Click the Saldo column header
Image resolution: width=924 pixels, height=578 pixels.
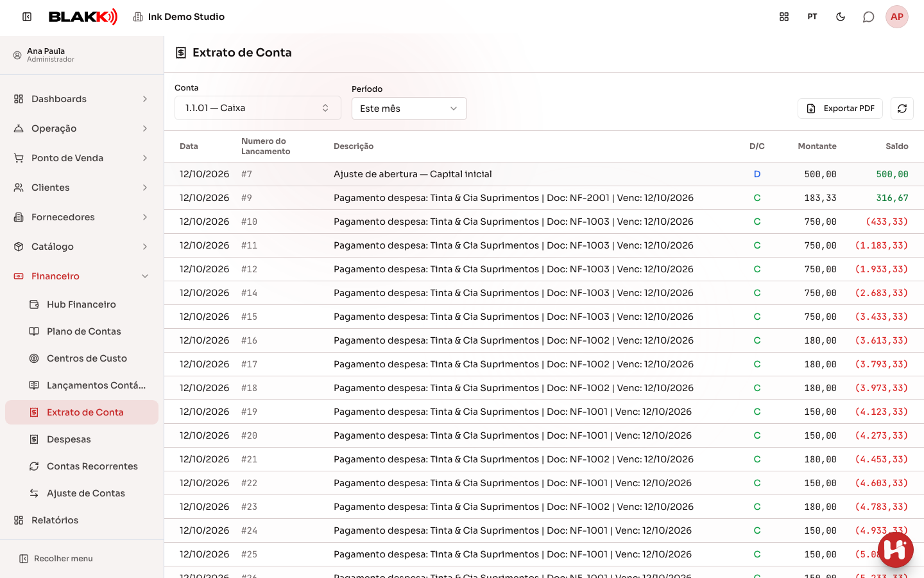(x=897, y=146)
